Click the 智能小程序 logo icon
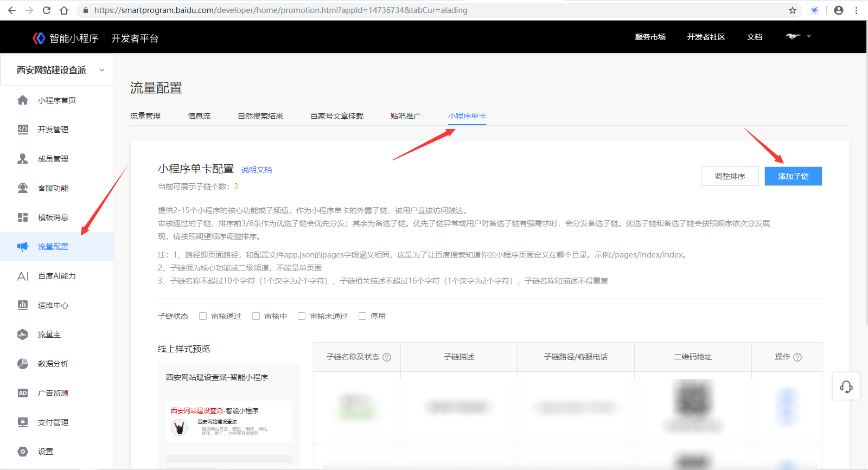 (x=39, y=38)
